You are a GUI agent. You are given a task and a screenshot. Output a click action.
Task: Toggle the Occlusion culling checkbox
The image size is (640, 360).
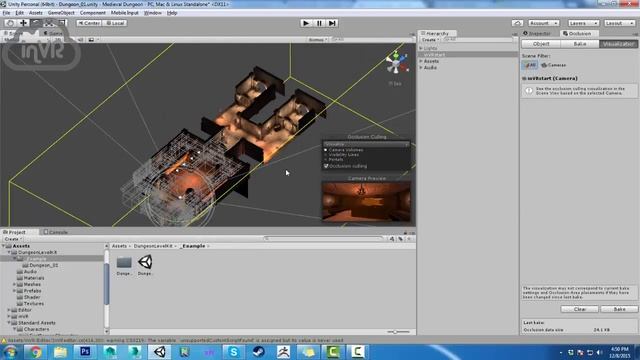[326, 166]
